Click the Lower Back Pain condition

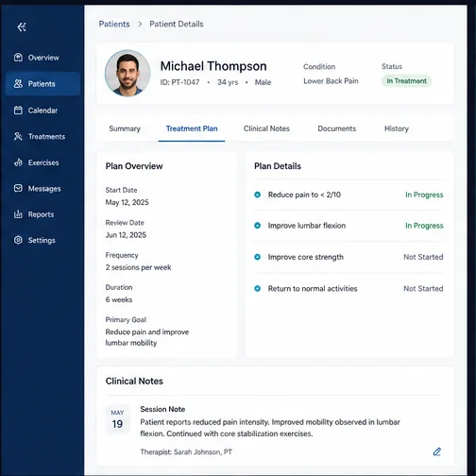coord(331,81)
